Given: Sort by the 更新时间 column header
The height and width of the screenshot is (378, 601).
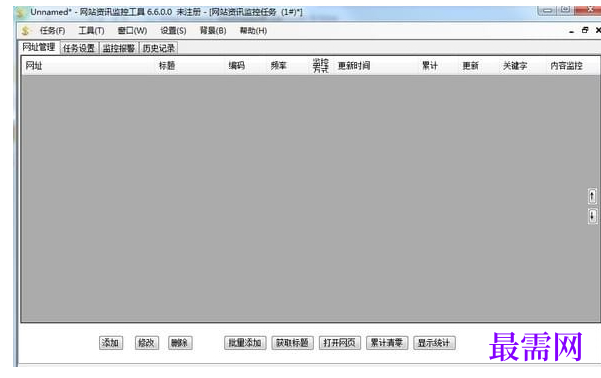Looking at the screenshot, I should 354,66.
